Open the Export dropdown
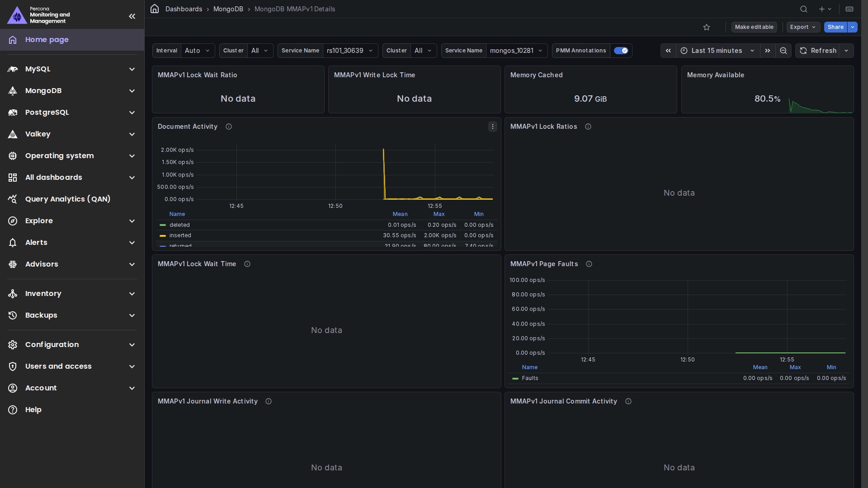 point(803,27)
